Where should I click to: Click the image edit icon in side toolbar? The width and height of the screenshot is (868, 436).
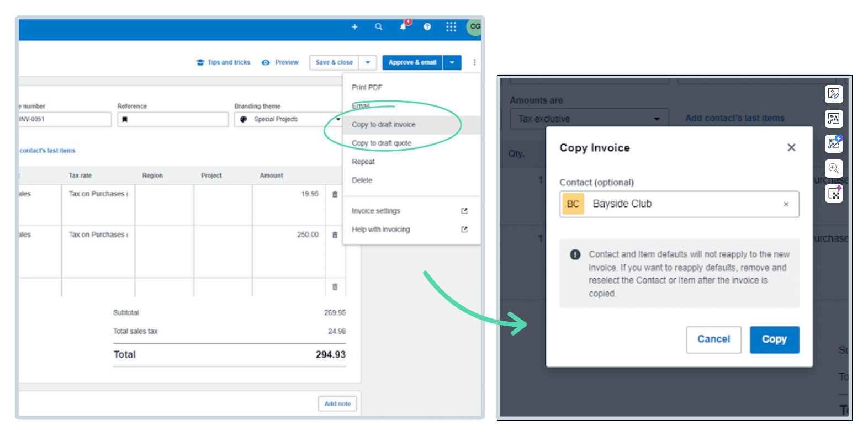coord(834,94)
